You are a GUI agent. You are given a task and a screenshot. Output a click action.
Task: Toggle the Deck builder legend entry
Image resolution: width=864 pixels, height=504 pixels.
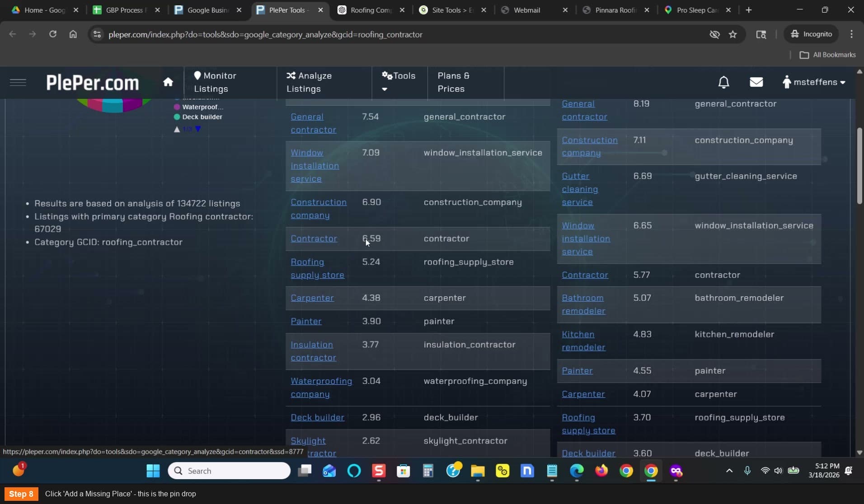(x=198, y=117)
